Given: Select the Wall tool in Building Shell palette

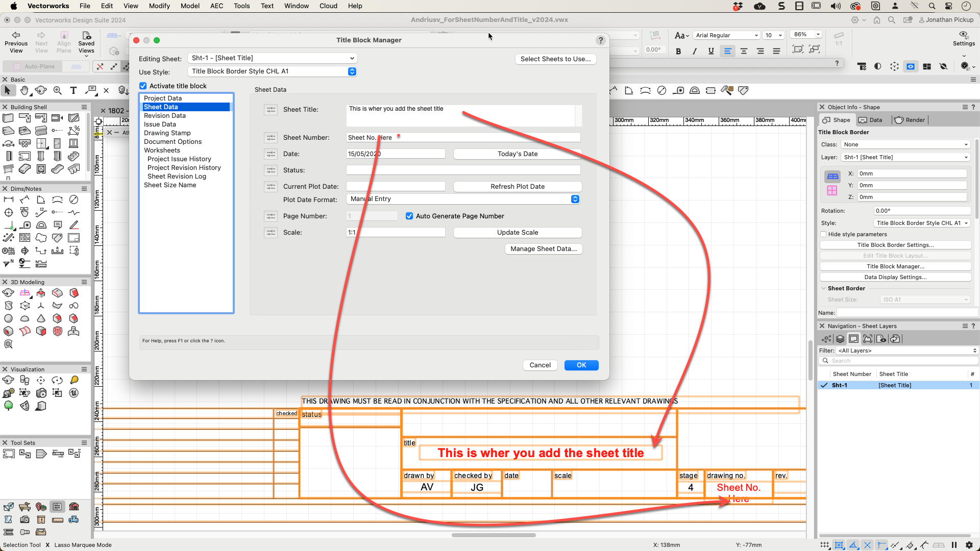Looking at the screenshot, I should 8,118.
